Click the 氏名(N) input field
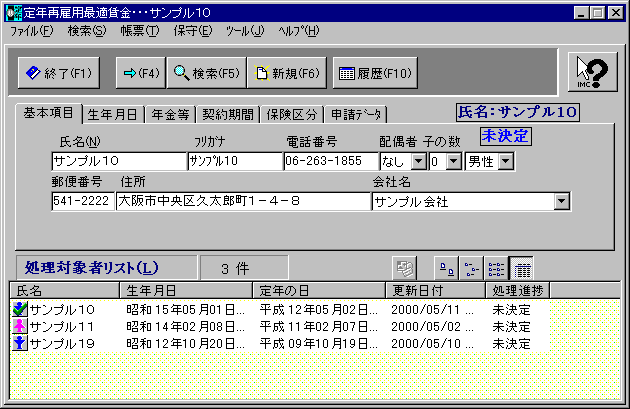This screenshot has width=630, height=409. pos(119,161)
